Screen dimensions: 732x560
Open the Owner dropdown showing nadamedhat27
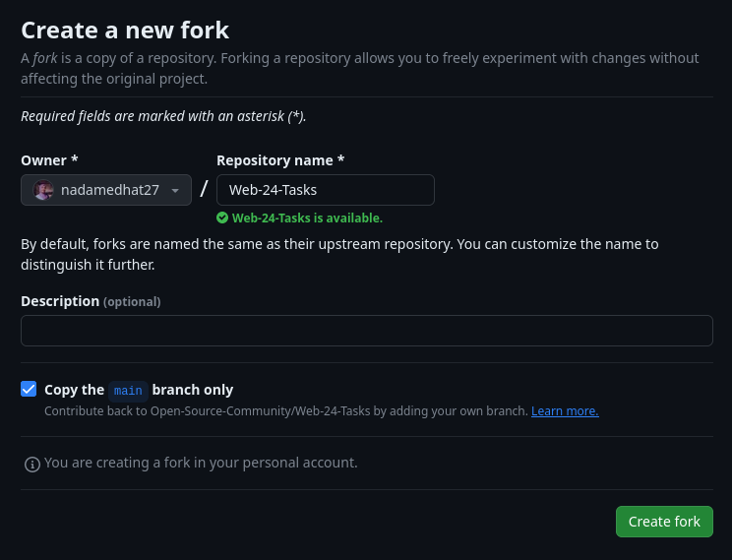click(106, 190)
